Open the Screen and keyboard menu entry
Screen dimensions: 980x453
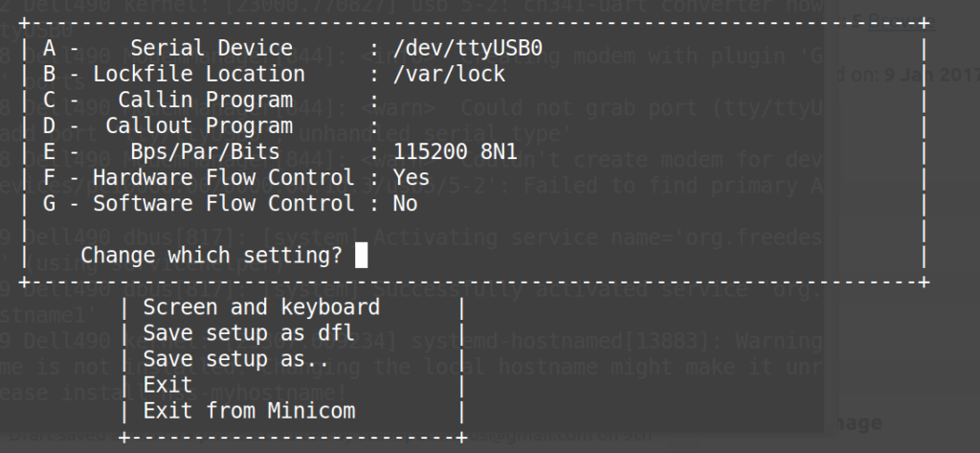[261, 307]
